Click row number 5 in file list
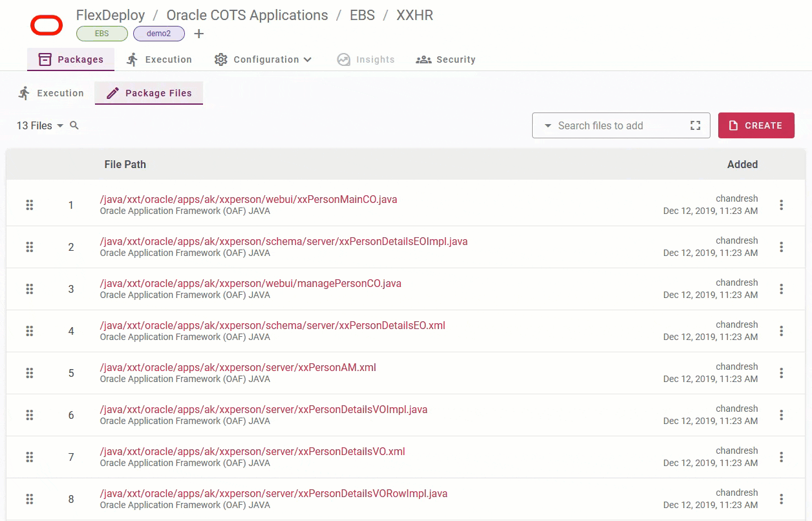The width and height of the screenshot is (812, 521). [x=71, y=373]
